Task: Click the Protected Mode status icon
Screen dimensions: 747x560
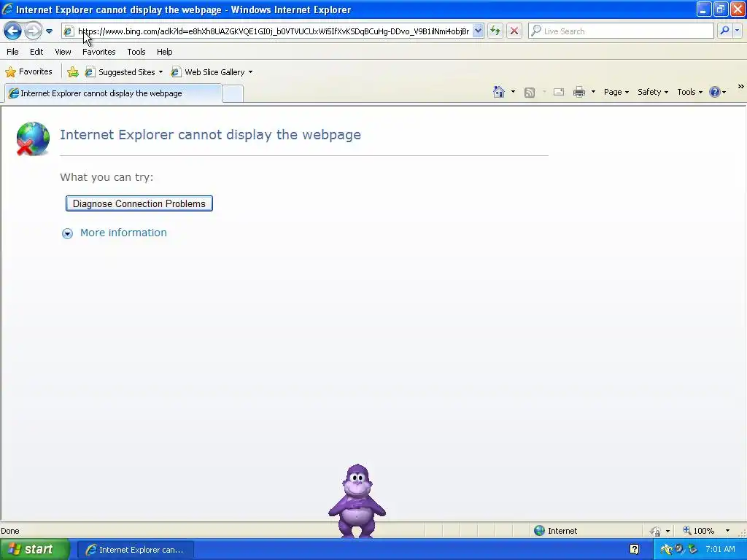Action: [x=656, y=531]
